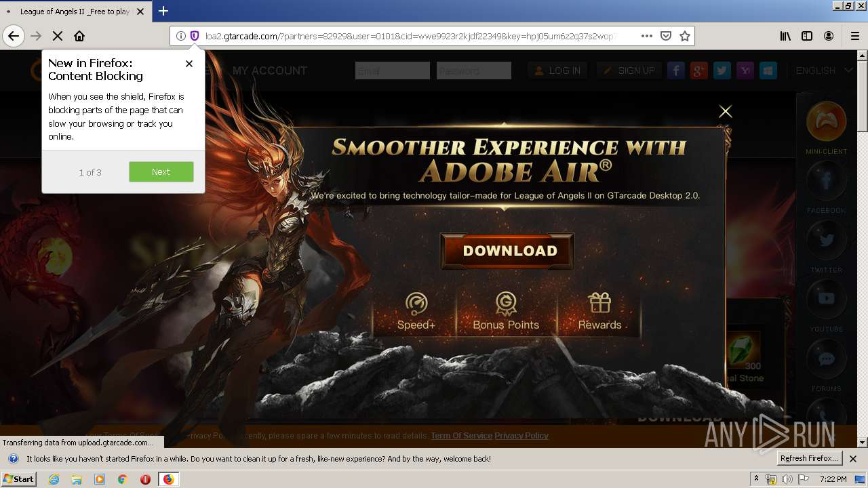
Task: Sign in with Windows icon
Action: point(768,70)
